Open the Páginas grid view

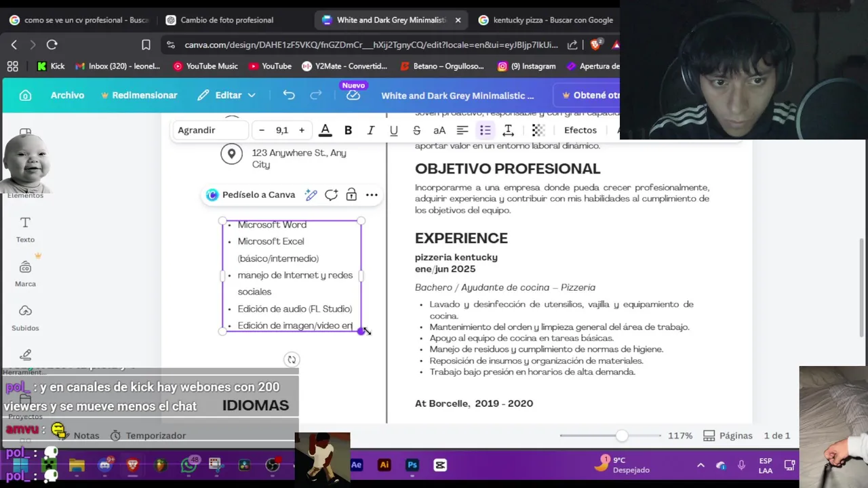pos(728,436)
